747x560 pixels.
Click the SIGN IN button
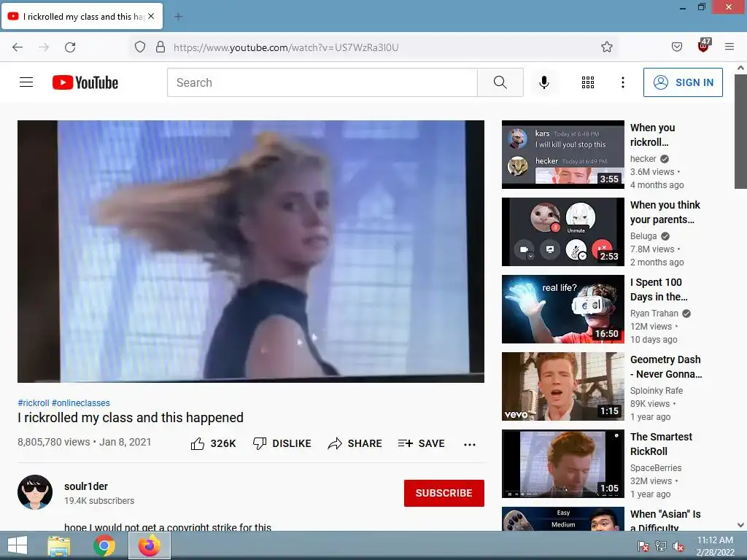683,82
